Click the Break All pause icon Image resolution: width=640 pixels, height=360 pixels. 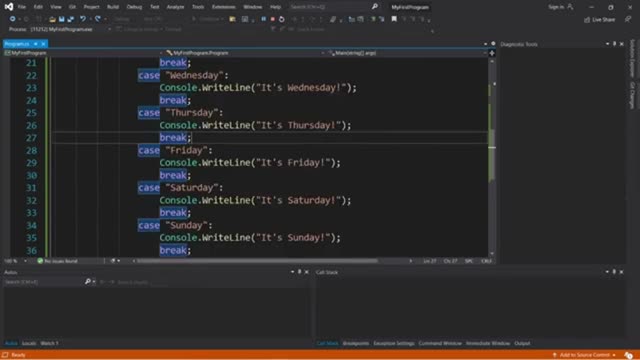point(264,19)
